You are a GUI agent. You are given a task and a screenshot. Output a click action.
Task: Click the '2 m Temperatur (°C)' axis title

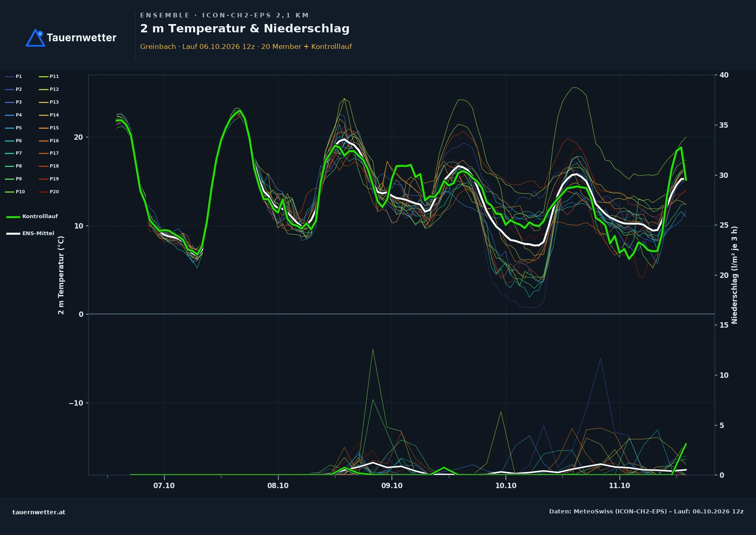point(61,275)
